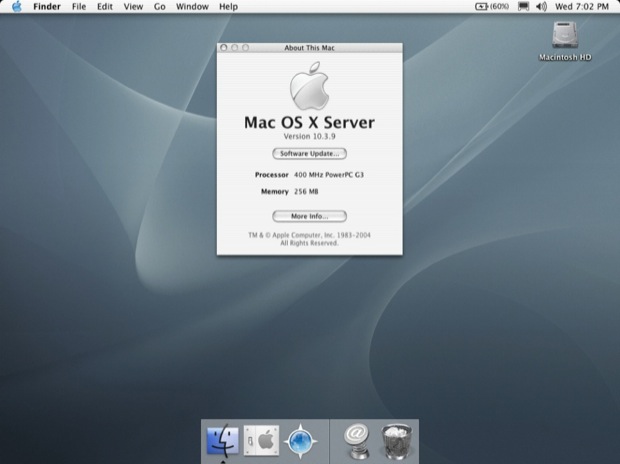Open the Finder application menu
Viewport: 620px width, 464px height.
pos(47,7)
